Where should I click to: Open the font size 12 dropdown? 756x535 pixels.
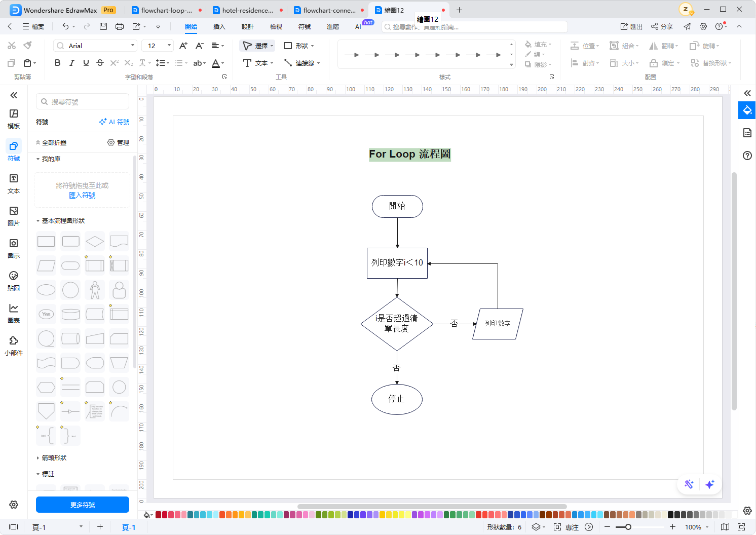point(157,46)
